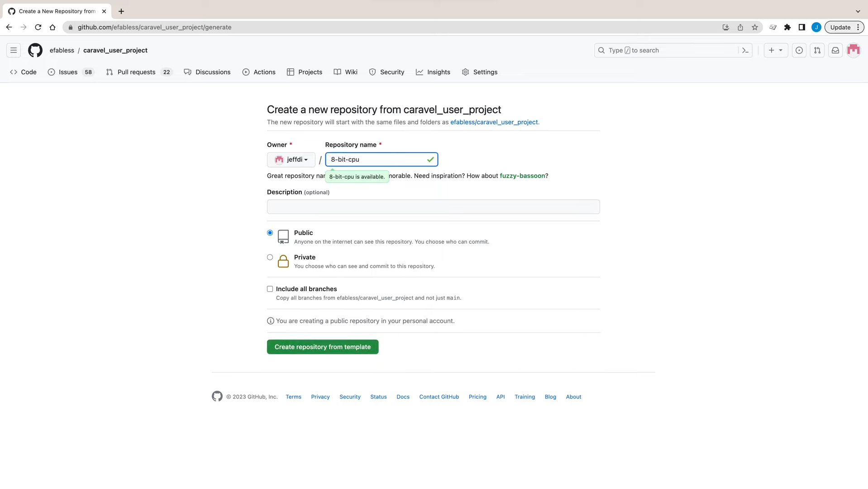Click the browser home icon
This screenshot has width=868, height=489.
(52, 27)
